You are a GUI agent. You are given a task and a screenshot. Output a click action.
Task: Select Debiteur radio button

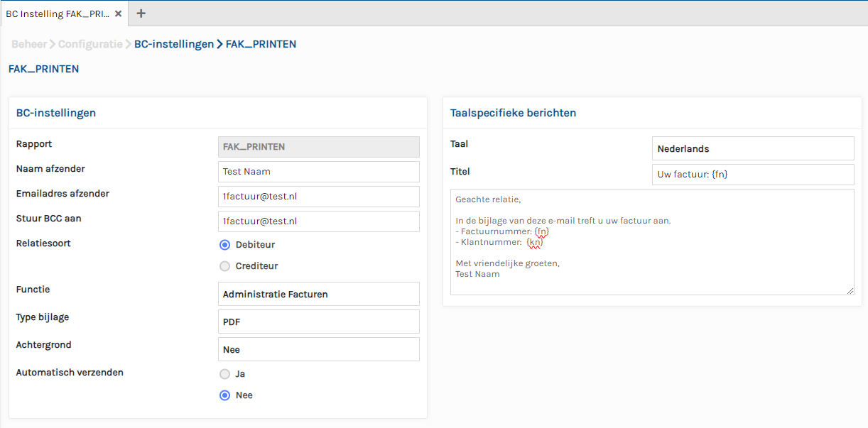[224, 245]
